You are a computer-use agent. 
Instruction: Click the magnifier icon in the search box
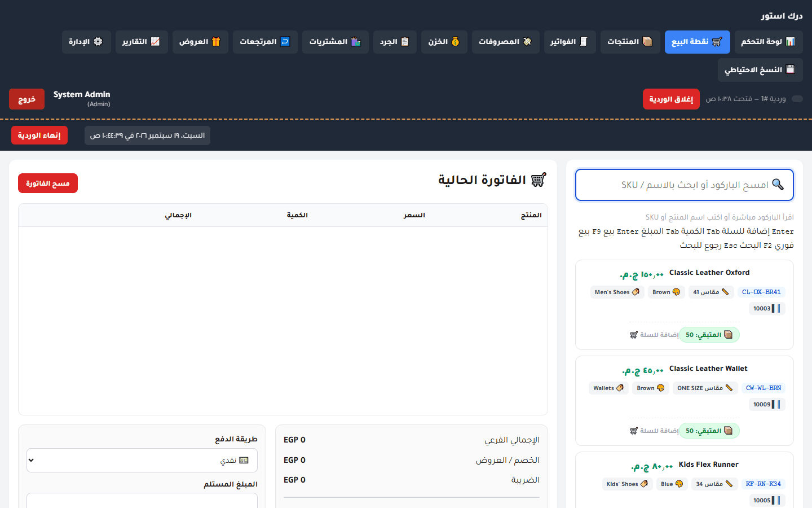tap(778, 185)
